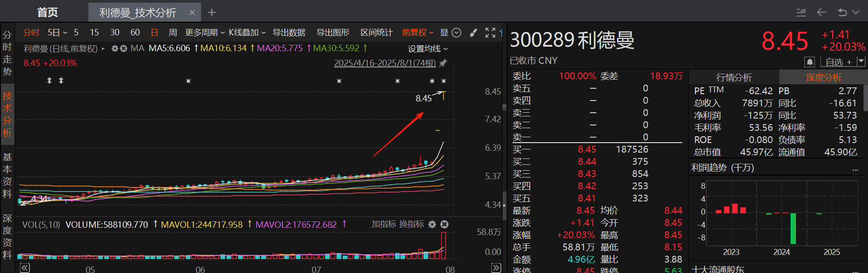
Task: Click the date range 2025/4/16-2025/8/1 link
Action: [x=385, y=63]
